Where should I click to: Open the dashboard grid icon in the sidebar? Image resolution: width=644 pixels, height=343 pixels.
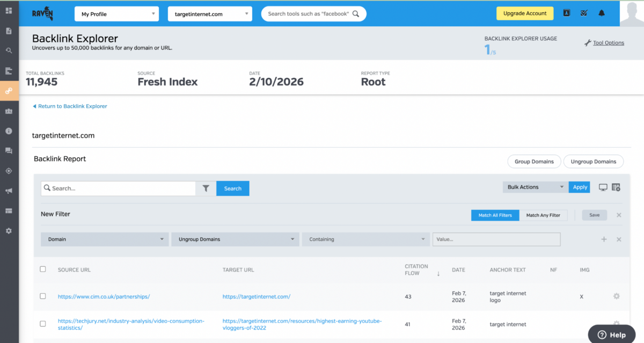9,10
